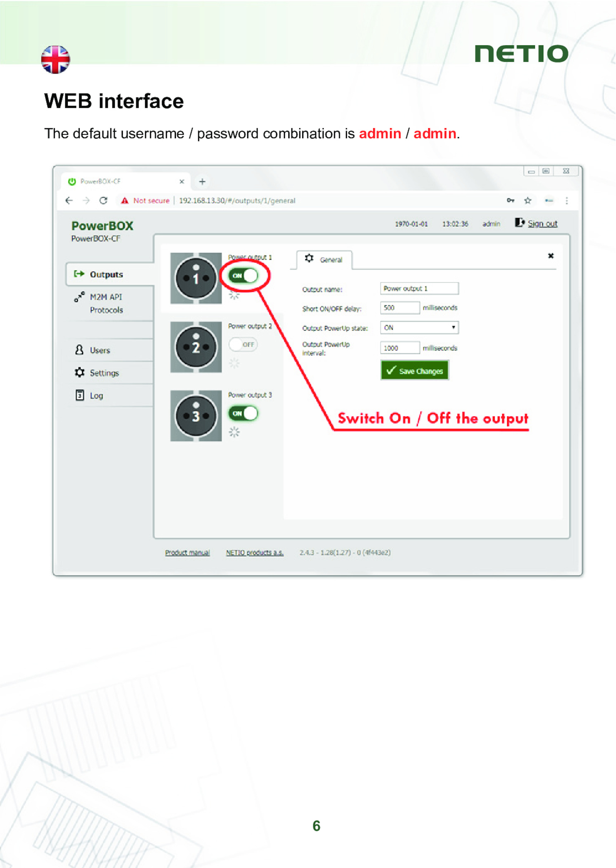
Task: Click the Sign out link
Action: coord(542,223)
